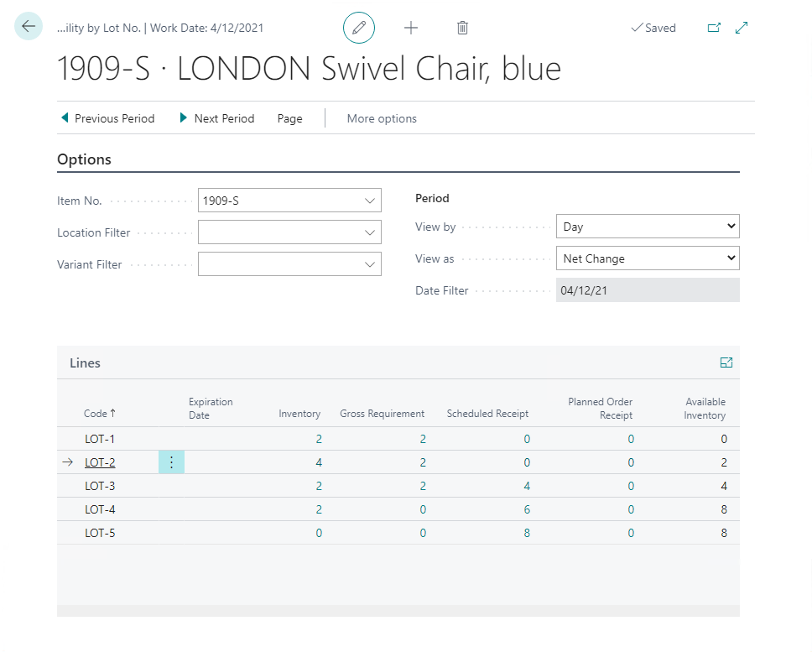
Task: Click the pencil edit icon
Action: coord(359,28)
